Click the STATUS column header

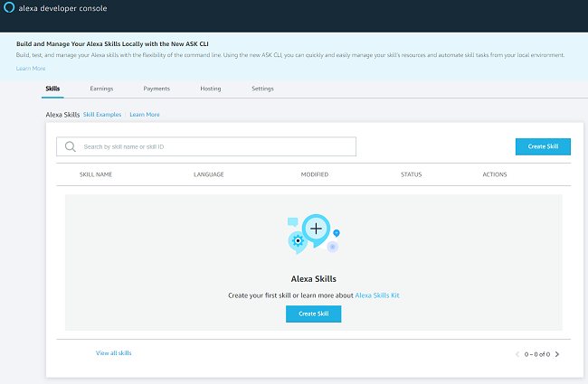click(x=411, y=174)
